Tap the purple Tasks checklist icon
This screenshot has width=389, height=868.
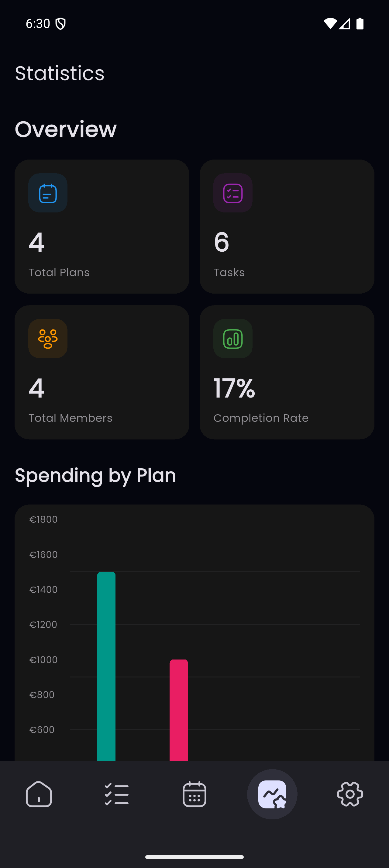point(233,193)
